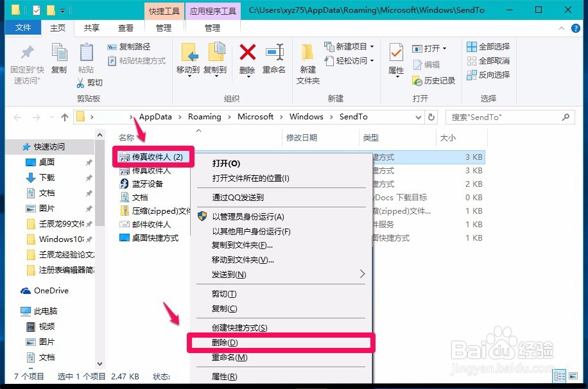The image size is (588, 389).
Task: Click the red Delete (删除) ribbon icon
Action: coord(248,53)
